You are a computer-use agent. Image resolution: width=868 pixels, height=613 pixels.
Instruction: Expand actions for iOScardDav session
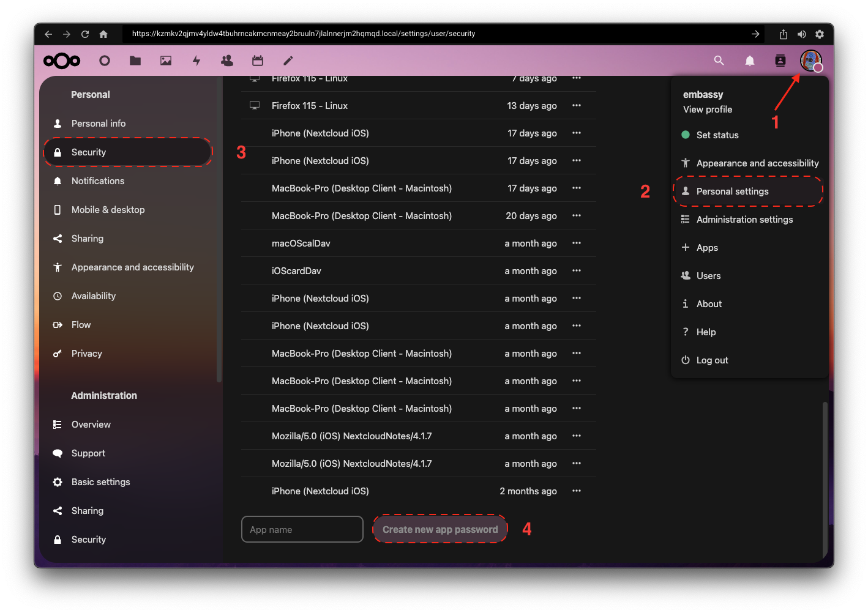click(x=577, y=271)
